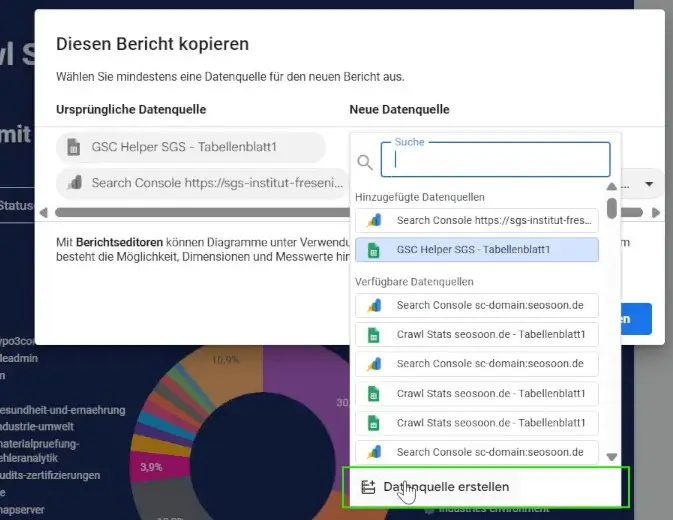Click horizontal scrollbar left arrow
This screenshot has height=520, width=673.
[x=43, y=212]
